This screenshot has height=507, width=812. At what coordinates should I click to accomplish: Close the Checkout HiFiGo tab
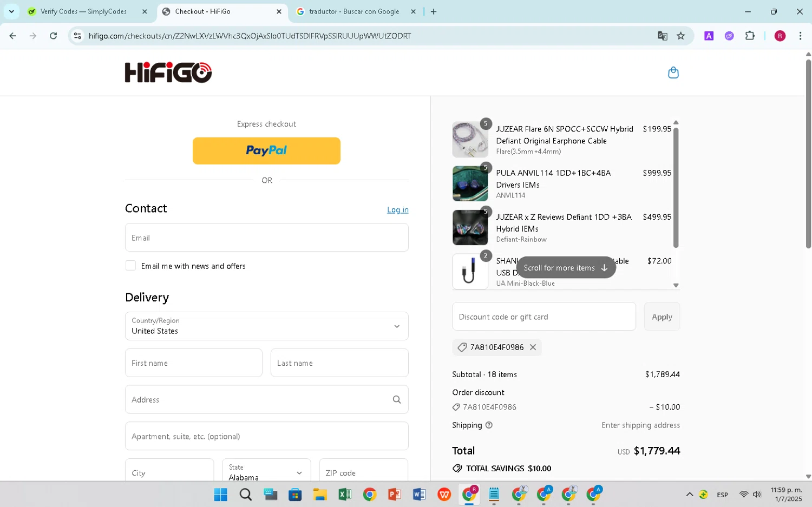point(279,11)
